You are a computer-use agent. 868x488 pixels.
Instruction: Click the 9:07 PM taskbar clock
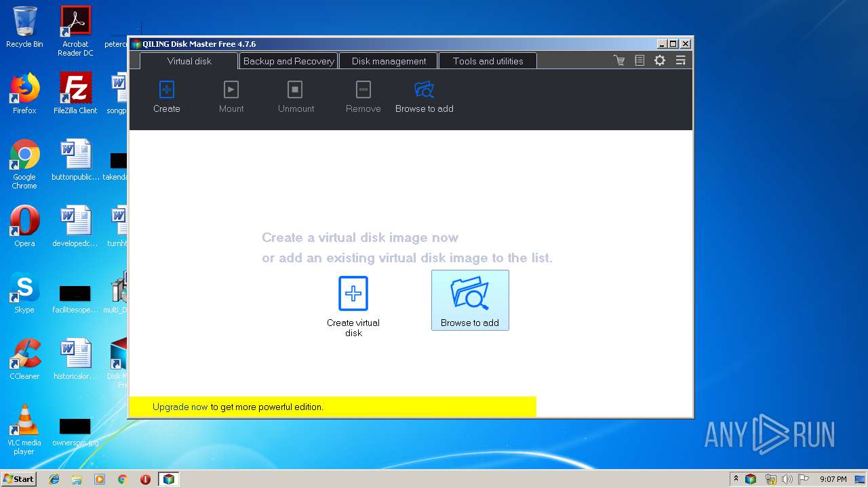point(833,479)
